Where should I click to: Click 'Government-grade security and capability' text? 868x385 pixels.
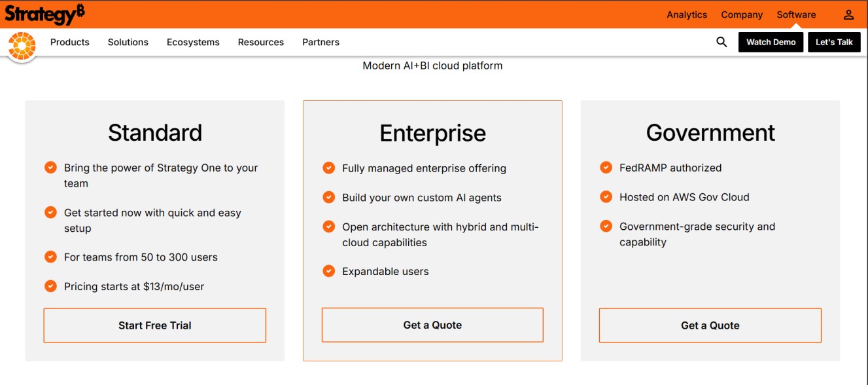697,234
